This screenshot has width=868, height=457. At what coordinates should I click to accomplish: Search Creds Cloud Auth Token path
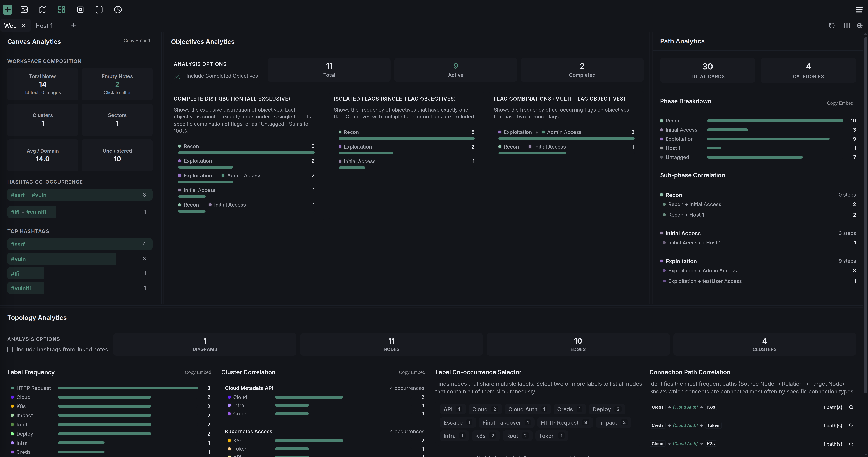click(x=851, y=425)
